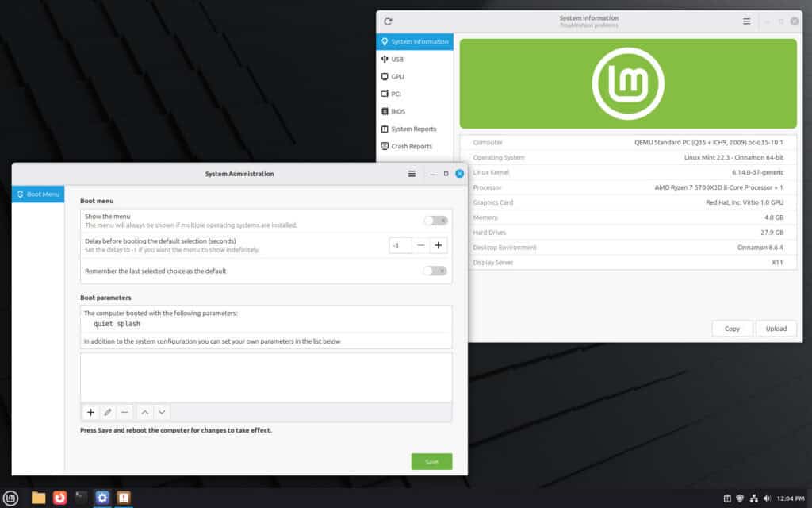Open the System Administration hamburger menu

click(412, 173)
